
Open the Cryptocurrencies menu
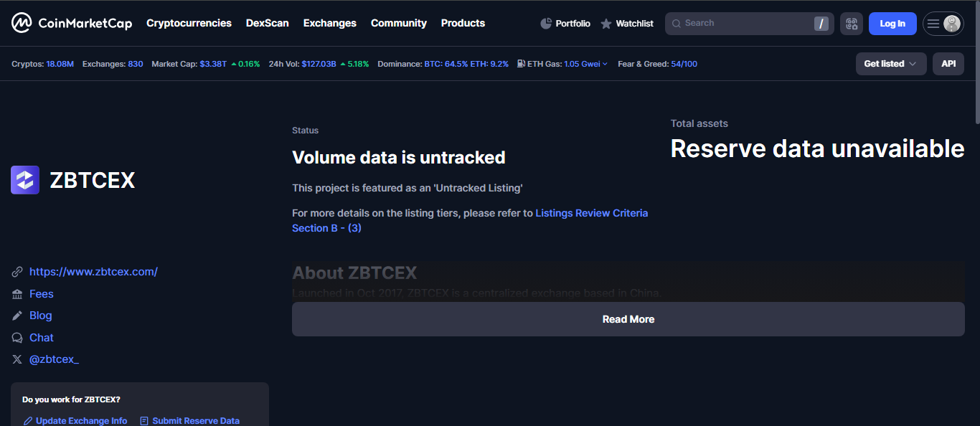tap(189, 23)
